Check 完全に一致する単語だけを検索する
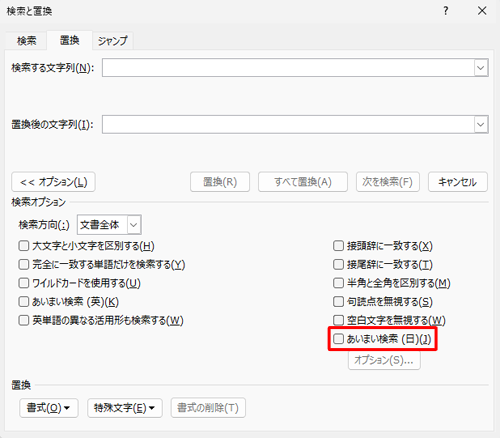This screenshot has width=500, height=438. click(x=24, y=265)
